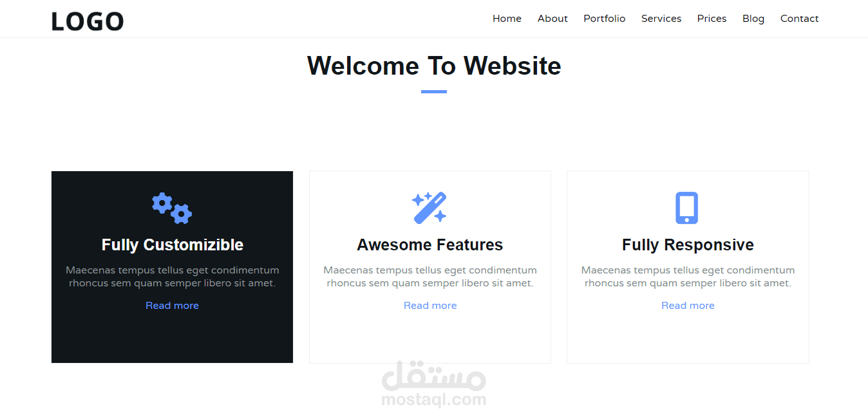Screen dimensions: 868x417
Task: Click Read more under Fully Responsive
Action: pos(688,306)
